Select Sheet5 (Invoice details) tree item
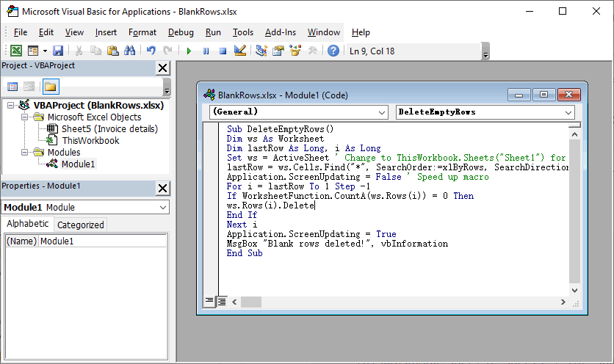This screenshot has width=614, height=364. (109, 128)
